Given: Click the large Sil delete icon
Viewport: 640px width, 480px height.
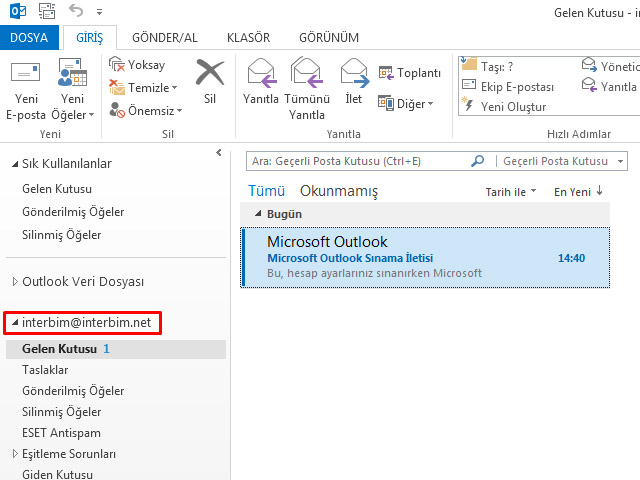Looking at the screenshot, I should click(210, 75).
